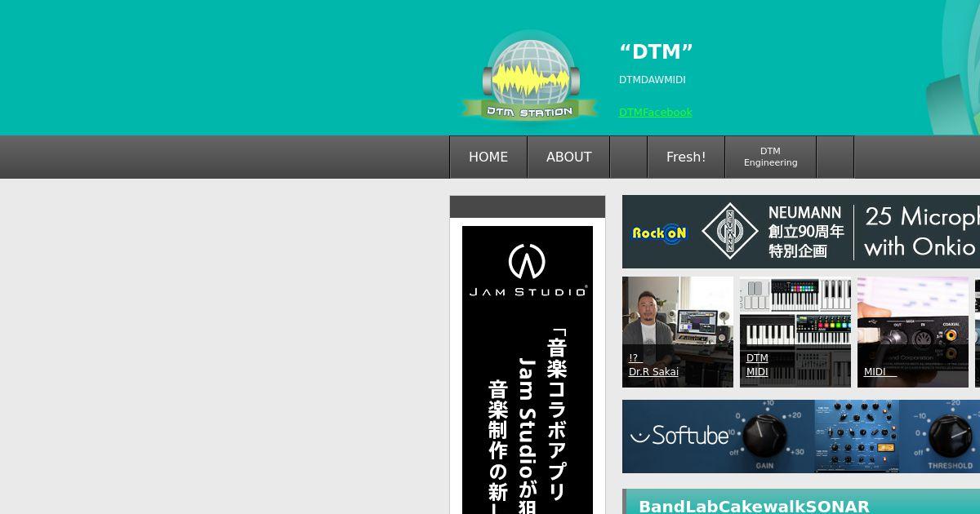980x514 pixels.
Task: Open the MIDI interface article thumbnail
Action: pyautogui.click(x=913, y=332)
